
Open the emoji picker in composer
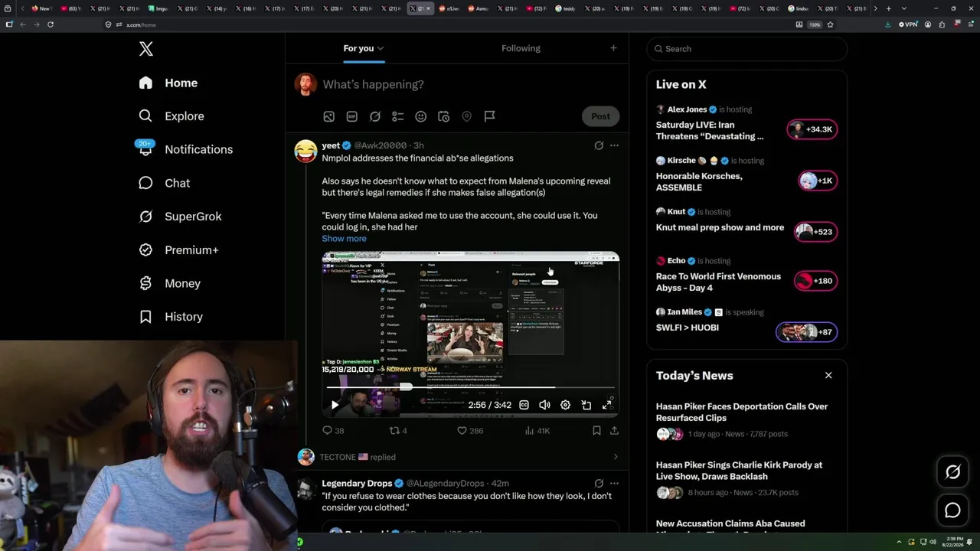pyautogui.click(x=420, y=116)
